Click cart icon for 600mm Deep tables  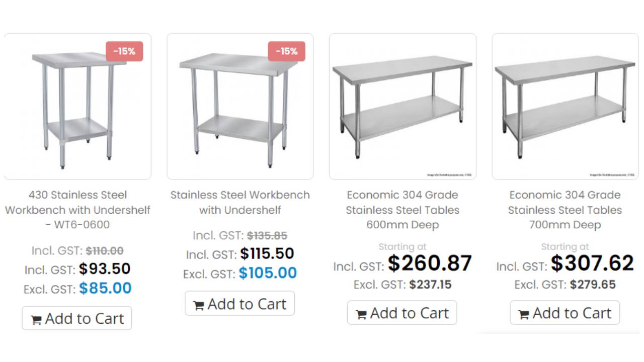coord(361,315)
